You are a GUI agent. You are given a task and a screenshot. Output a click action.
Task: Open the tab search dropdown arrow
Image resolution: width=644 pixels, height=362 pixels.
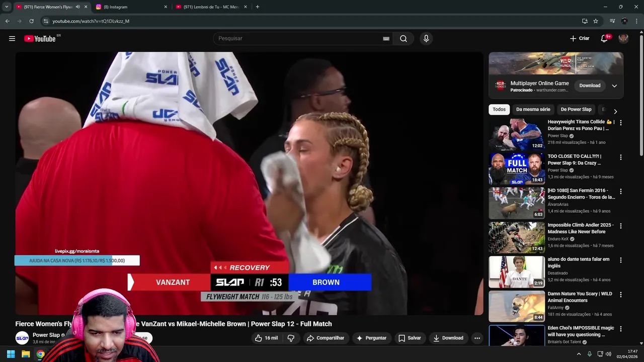click(x=7, y=7)
